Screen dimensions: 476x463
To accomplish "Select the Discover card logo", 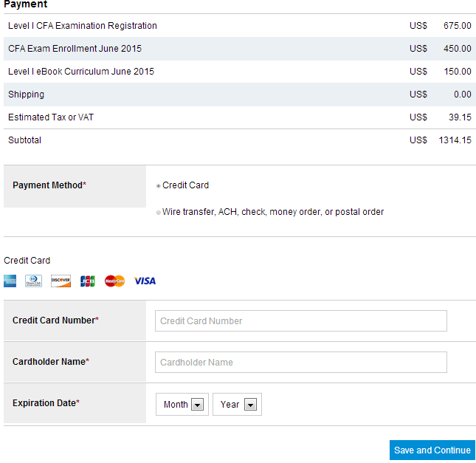I will click(x=61, y=281).
